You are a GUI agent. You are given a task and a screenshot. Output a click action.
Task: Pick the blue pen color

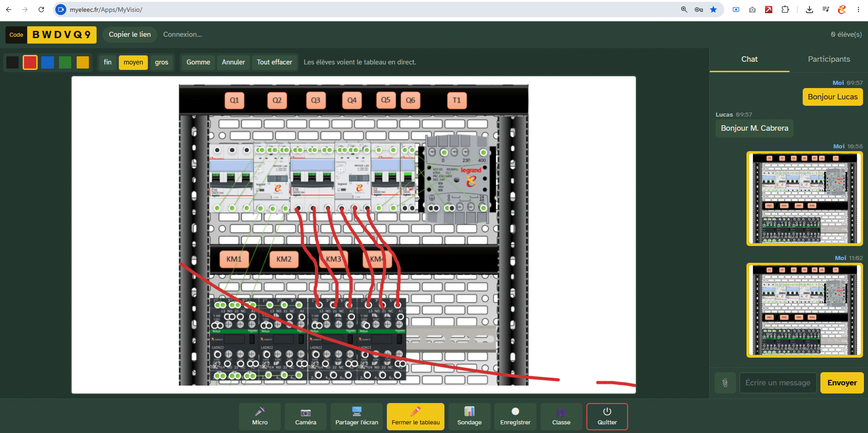(x=48, y=62)
